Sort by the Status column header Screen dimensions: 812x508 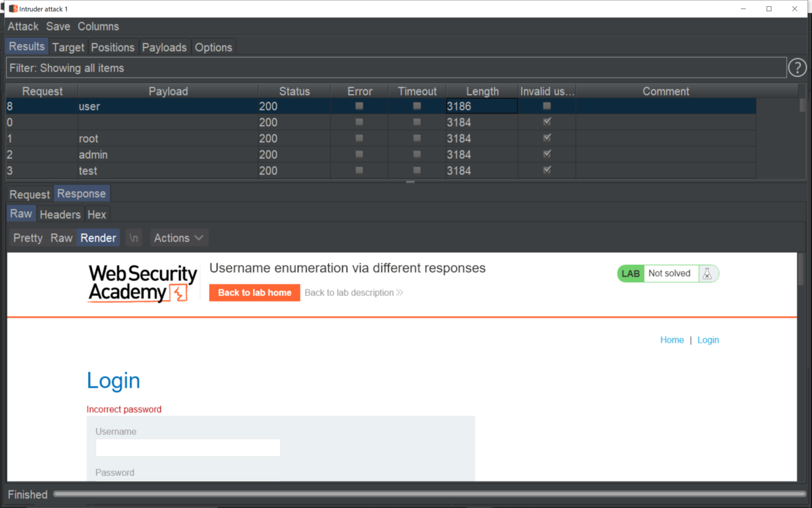pyautogui.click(x=294, y=91)
